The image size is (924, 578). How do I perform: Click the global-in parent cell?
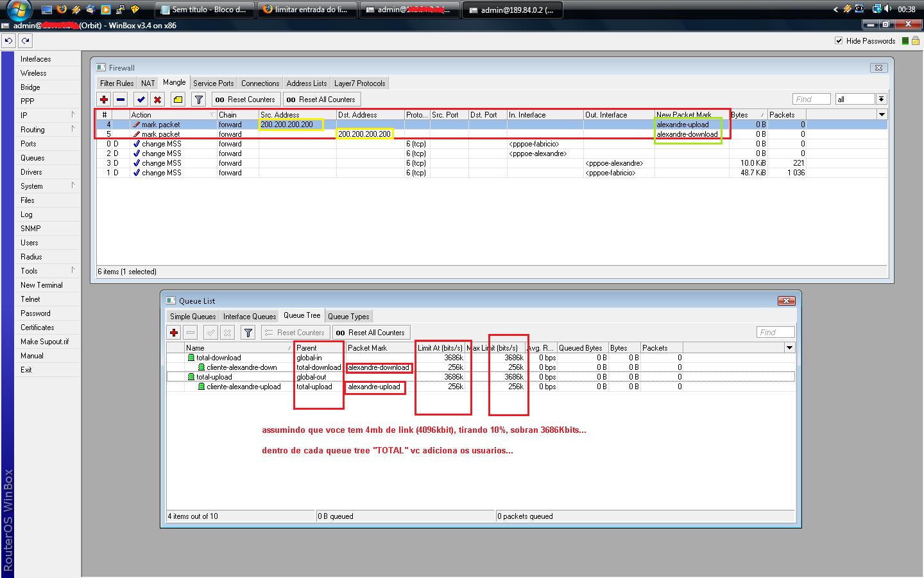309,358
